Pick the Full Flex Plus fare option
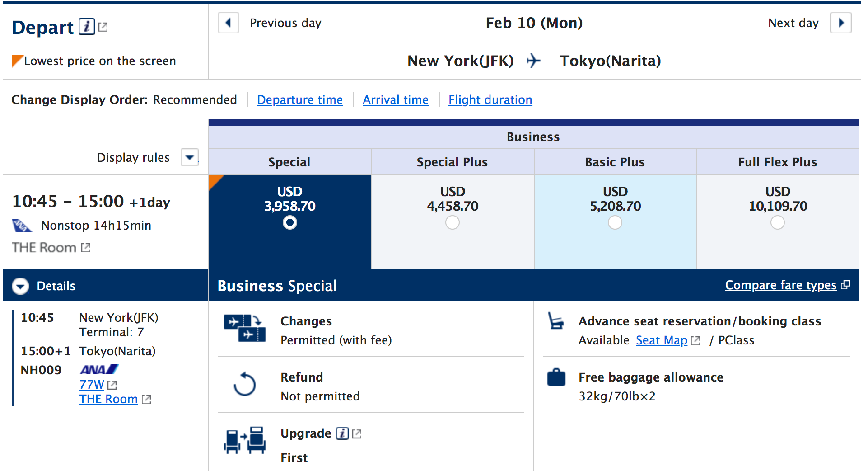The width and height of the screenshot is (868, 471). tap(778, 222)
